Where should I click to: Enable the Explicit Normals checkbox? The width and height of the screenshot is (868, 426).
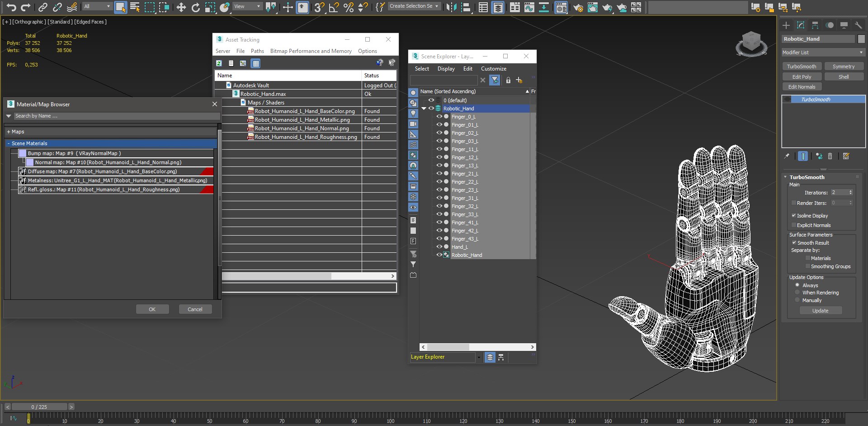click(x=794, y=225)
